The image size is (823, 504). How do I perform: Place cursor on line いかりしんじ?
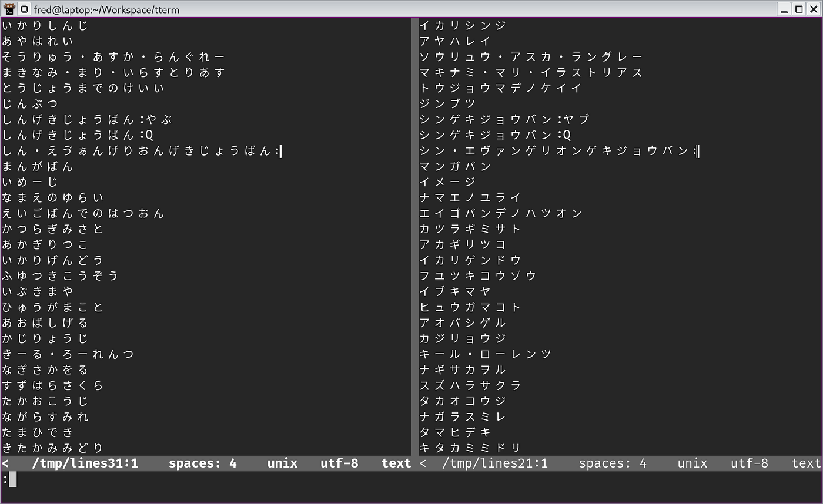[45, 26]
